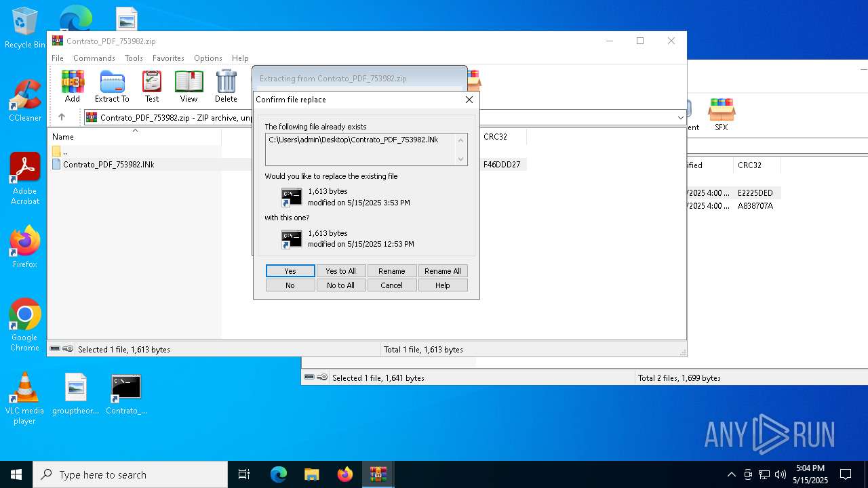Click CRC32 value A838707A in background window
This screenshot has height=488, width=868.
tap(755, 206)
